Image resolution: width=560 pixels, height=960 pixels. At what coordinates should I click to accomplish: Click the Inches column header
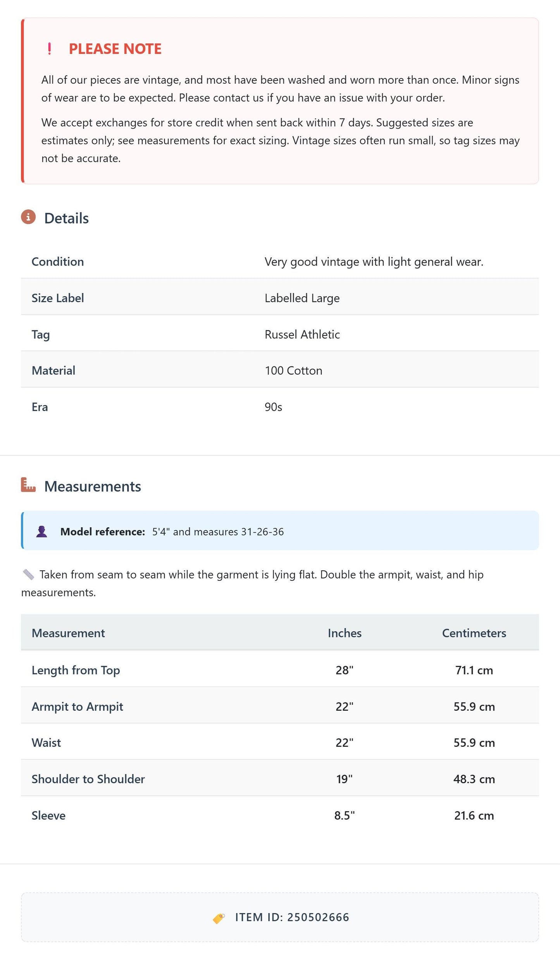[345, 633]
